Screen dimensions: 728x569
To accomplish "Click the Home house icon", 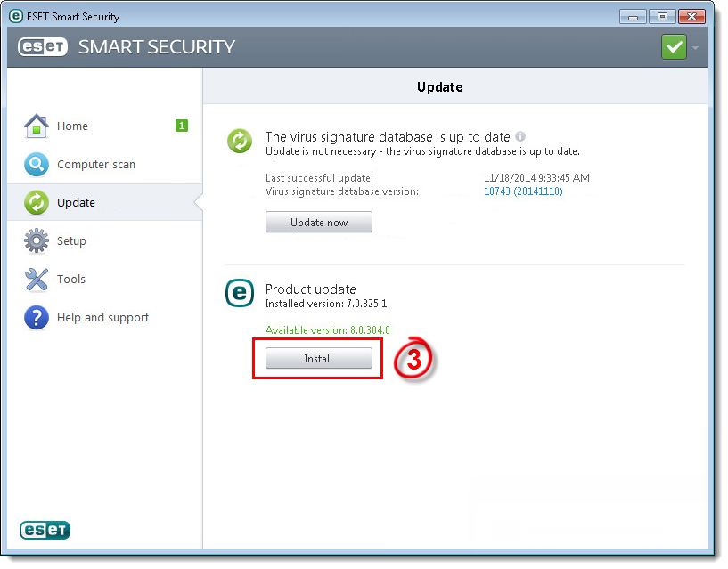I will [x=36, y=126].
